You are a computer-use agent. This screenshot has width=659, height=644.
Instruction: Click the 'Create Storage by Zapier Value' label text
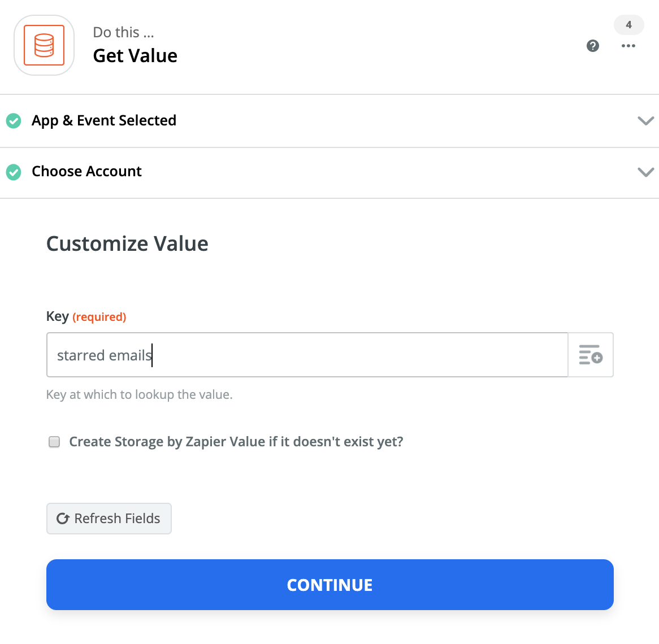point(236,442)
